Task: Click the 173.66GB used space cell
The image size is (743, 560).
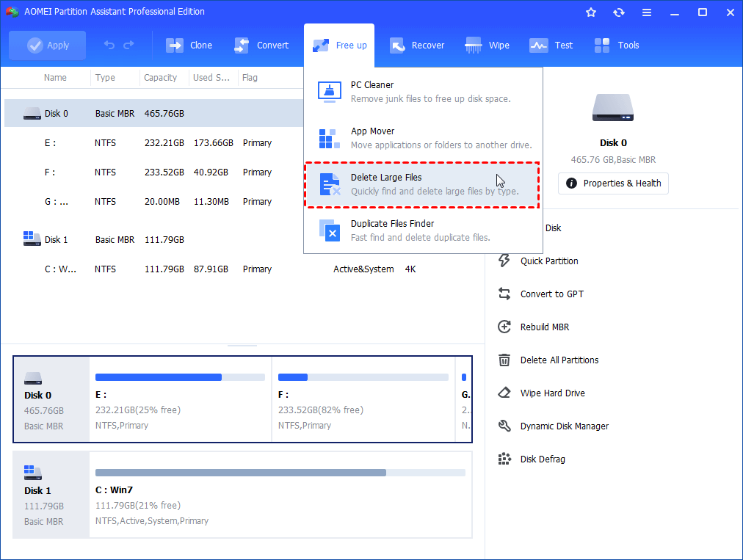Action: 213,143
